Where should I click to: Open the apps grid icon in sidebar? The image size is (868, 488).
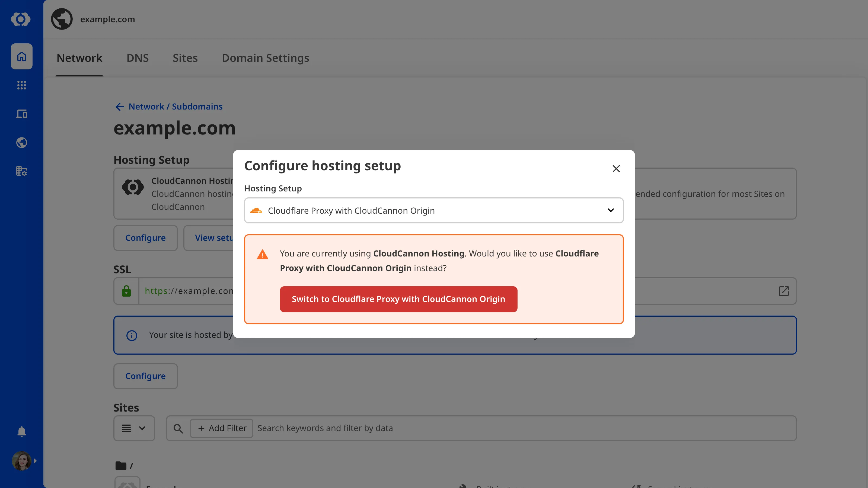tap(21, 85)
